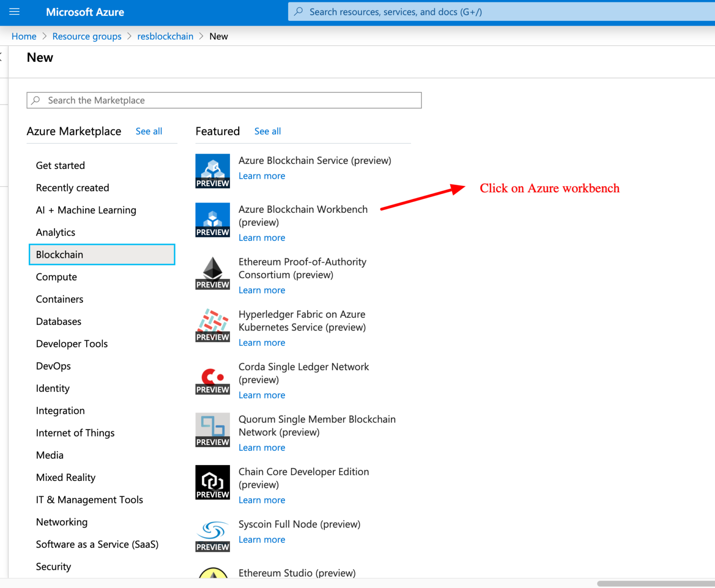This screenshot has height=588, width=715.
Task: Click the search magnifier in Marketplace search
Action: (36, 100)
